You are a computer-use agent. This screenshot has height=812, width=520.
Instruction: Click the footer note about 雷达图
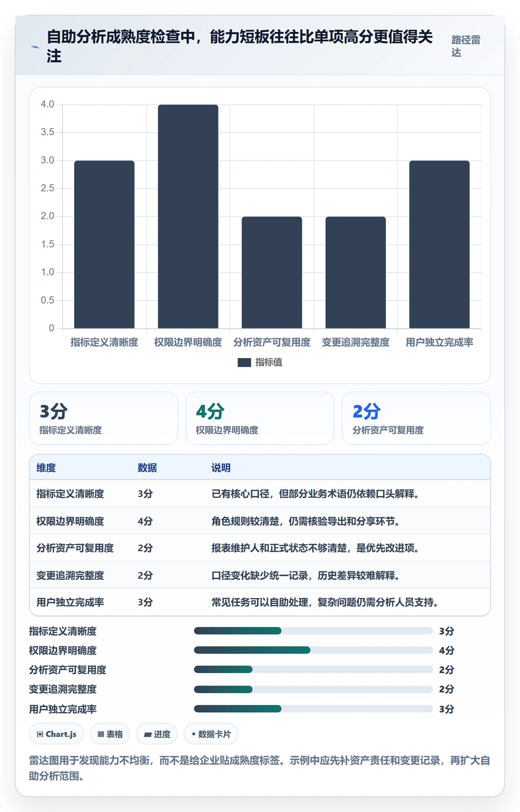[x=260, y=768]
